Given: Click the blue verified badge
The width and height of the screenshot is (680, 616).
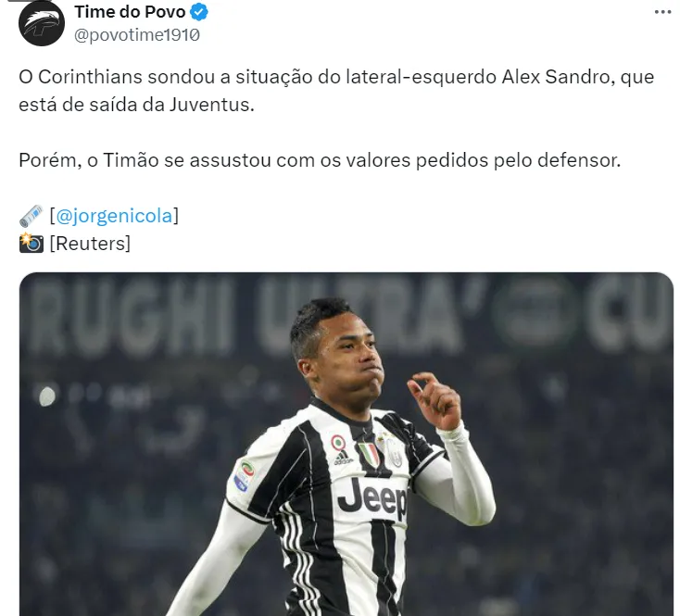Looking at the screenshot, I should (x=199, y=12).
